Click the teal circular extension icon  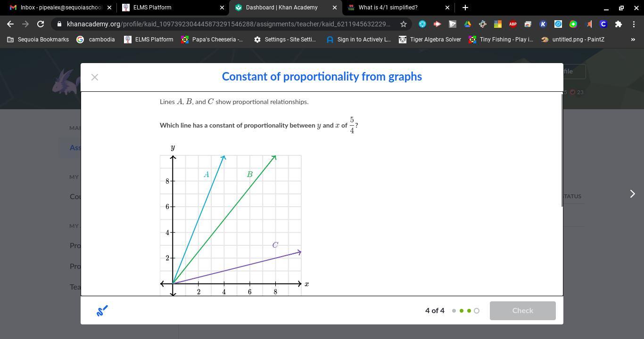[422, 24]
